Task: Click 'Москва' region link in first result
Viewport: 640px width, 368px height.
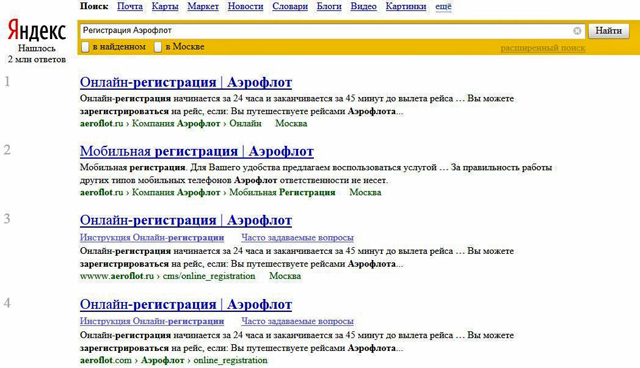Action: tap(291, 124)
